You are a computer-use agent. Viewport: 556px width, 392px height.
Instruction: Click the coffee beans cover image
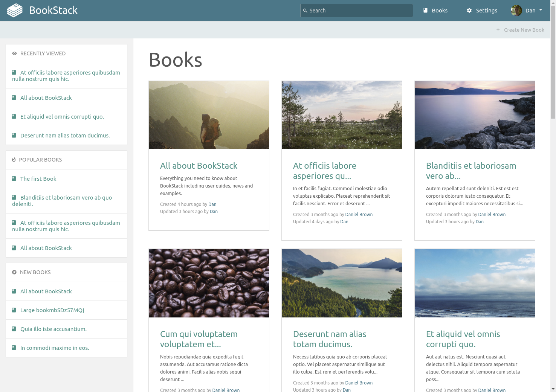(209, 283)
